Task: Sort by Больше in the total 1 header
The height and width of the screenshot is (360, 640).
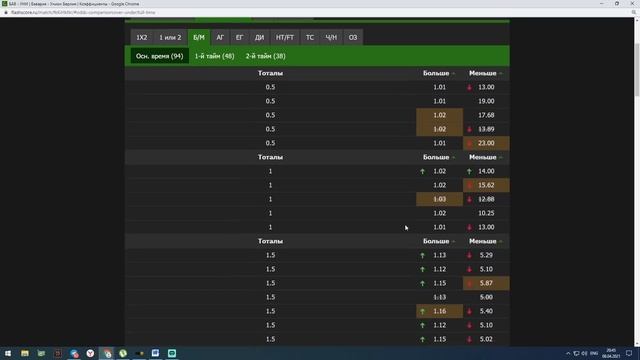Action: pos(439,157)
